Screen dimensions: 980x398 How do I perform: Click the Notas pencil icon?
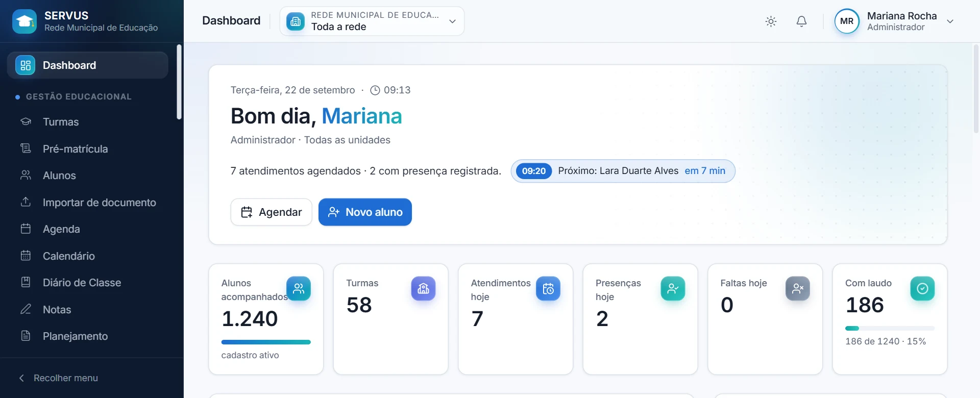click(26, 309)
